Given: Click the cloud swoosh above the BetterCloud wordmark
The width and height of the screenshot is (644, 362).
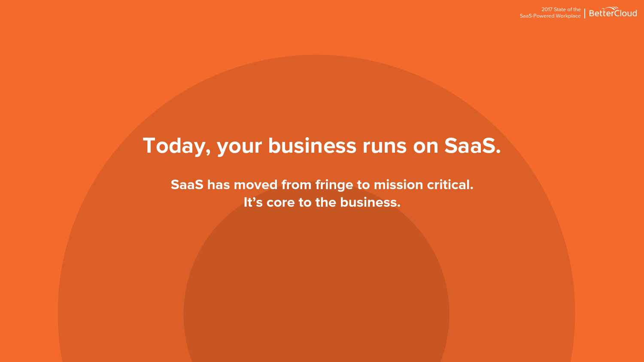Looking at the screenshot, I should pyautogui.click(x=612, y=8).
